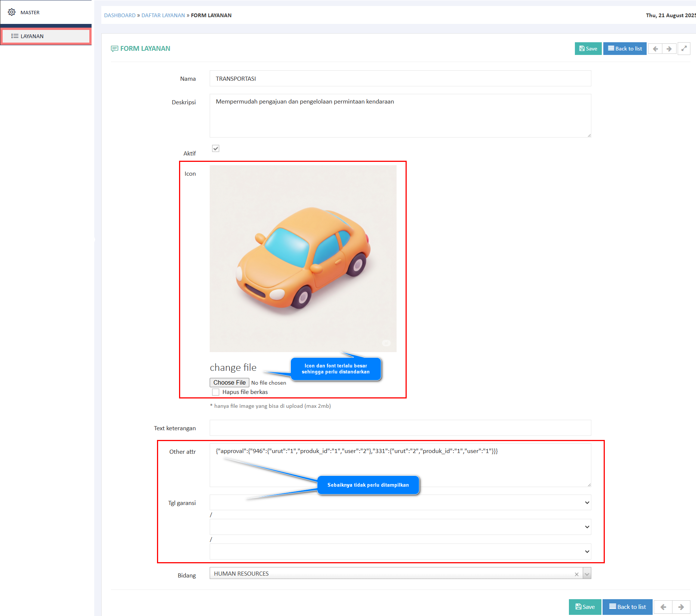The height and width of the screenshot is (616, 696).
Task: Click the next record arrow at top
Action: click(669, 49)
